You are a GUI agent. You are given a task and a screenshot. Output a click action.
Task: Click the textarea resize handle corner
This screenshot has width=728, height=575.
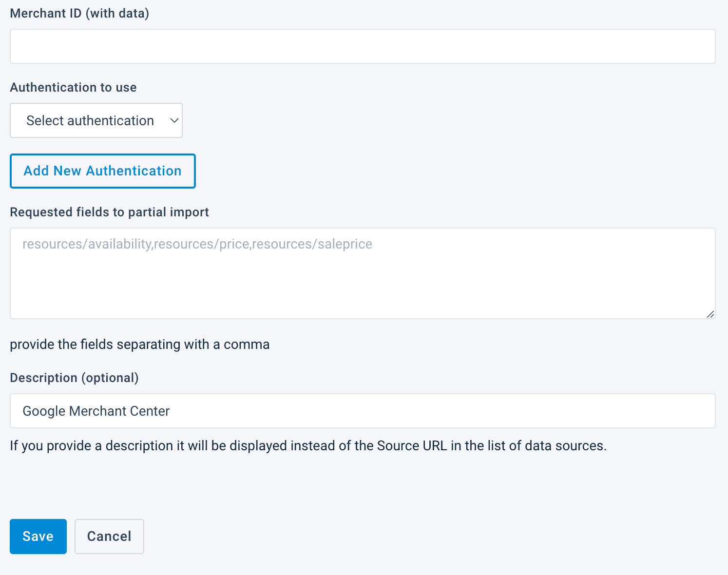click(710, 314)
